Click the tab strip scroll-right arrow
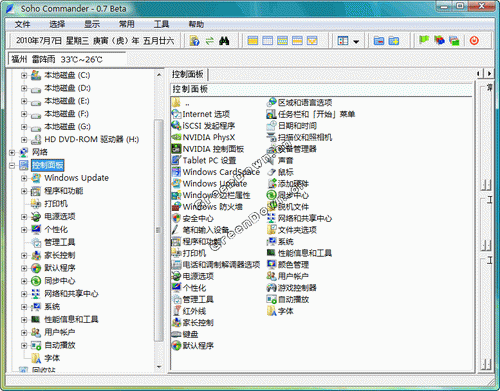The height and width of the screenshot is (391, 500). point(489,73)
